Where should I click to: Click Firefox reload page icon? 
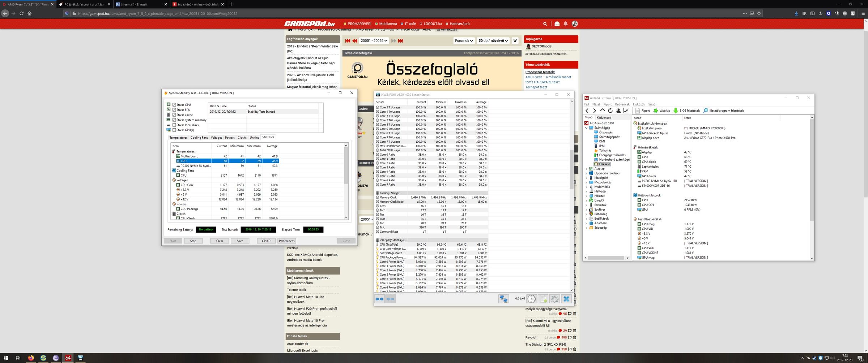(x=21, y=13)
